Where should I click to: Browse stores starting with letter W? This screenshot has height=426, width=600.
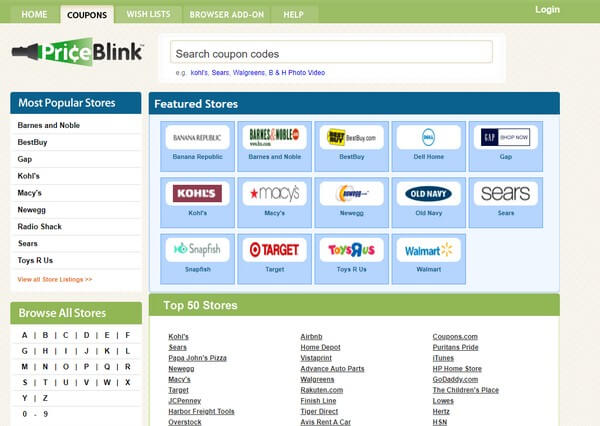coord(107,382)
